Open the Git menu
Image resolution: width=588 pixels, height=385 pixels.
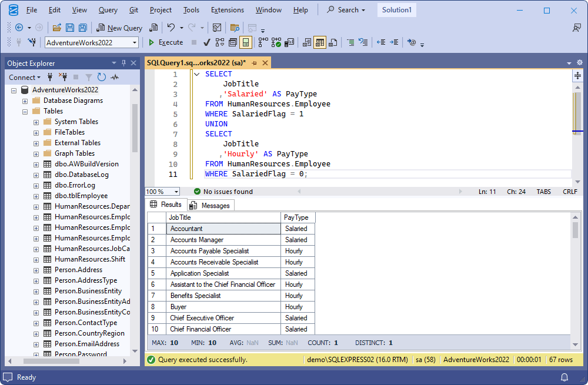coord(134,10)
